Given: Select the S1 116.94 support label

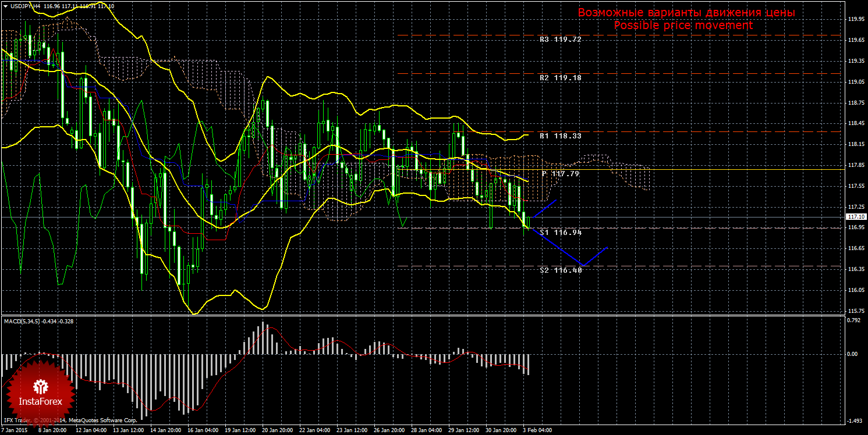Looking at the screenshot, I should [x=561, y=232].
